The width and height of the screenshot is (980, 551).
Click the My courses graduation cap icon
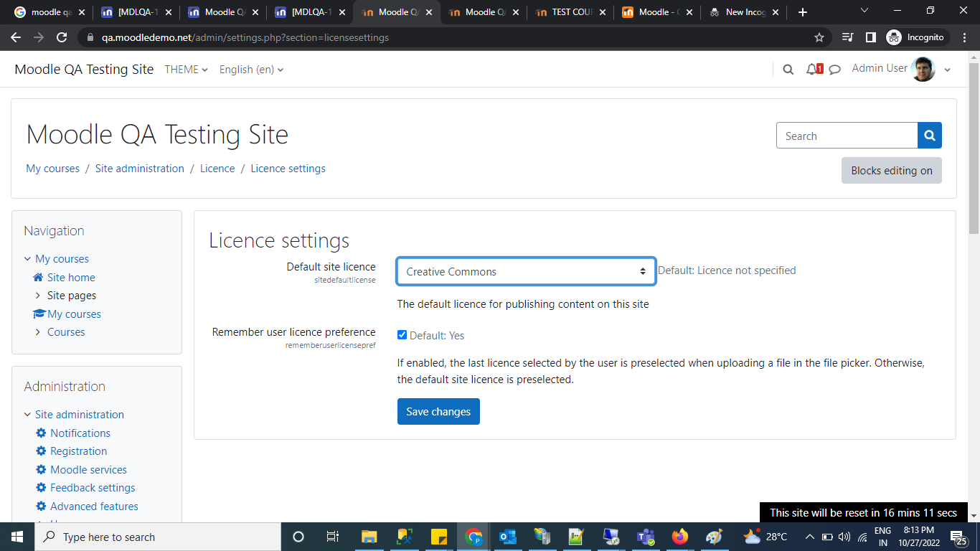[39, 314]
